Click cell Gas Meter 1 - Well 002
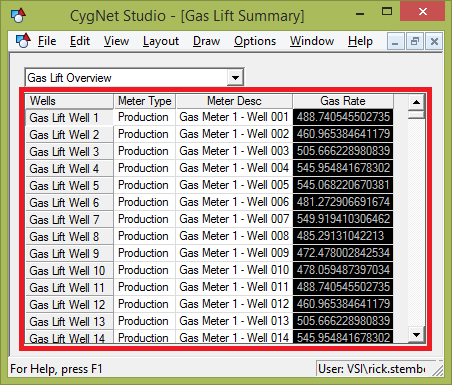This screenshot has height=385, width=452. 234,134
